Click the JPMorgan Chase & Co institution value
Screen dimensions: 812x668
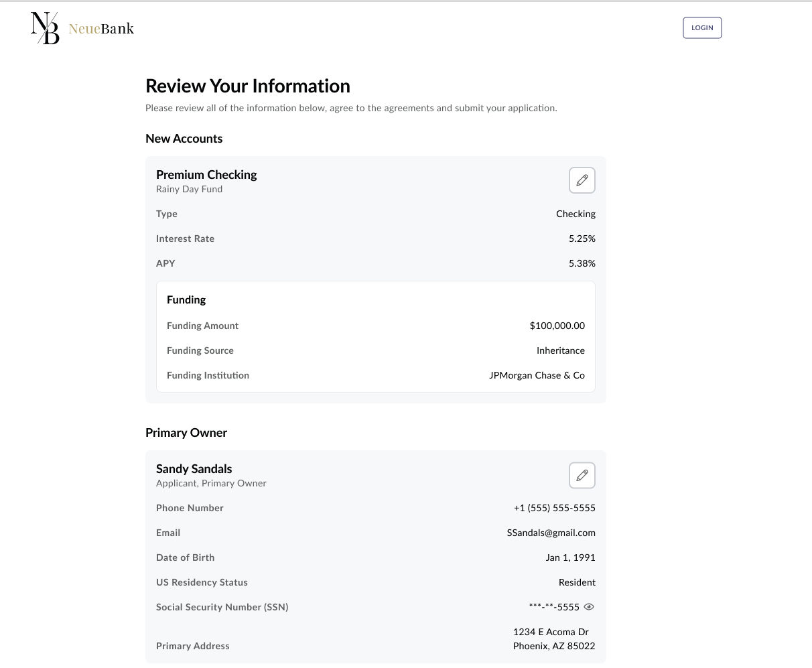[x=537, y=375]
